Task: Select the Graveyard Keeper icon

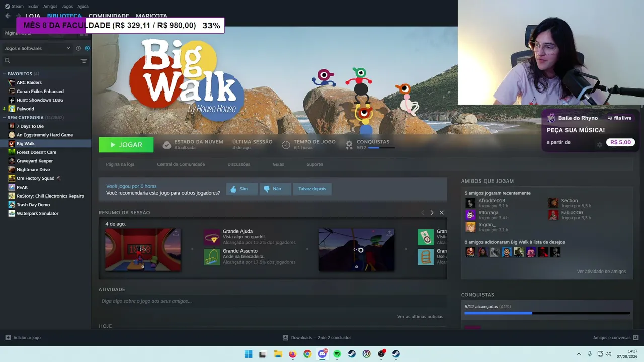Action: (12, 161)
